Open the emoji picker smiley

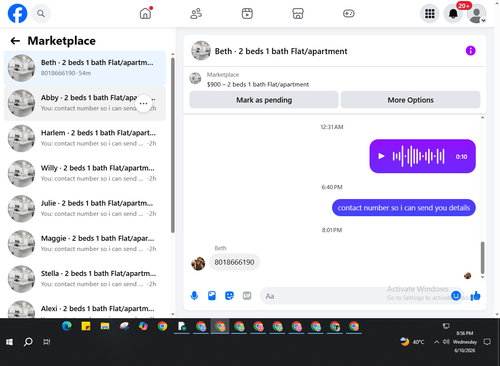click(456, 295)
